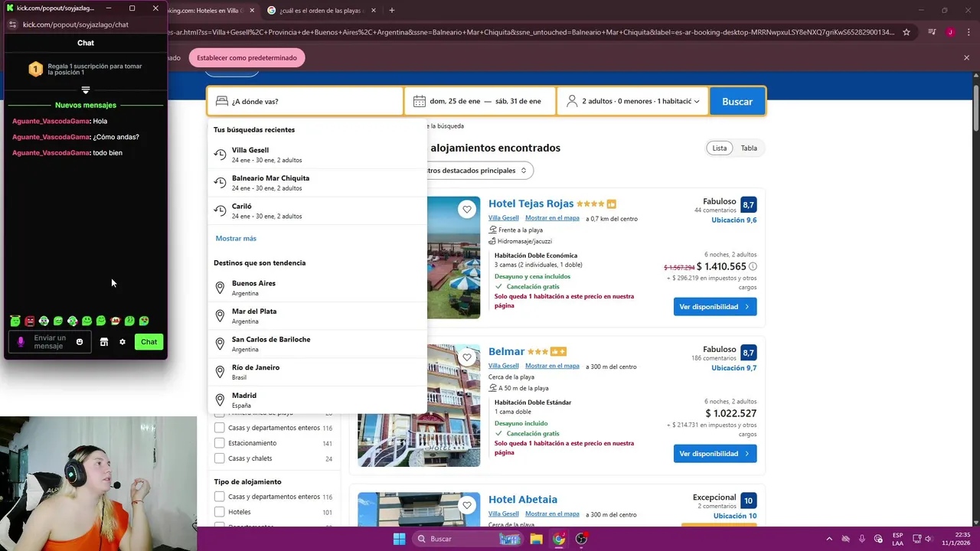The height and width of the screenshot is (551, 980).
Task: Expand the gift subscription leaderboard arrow
Action: 85,90
